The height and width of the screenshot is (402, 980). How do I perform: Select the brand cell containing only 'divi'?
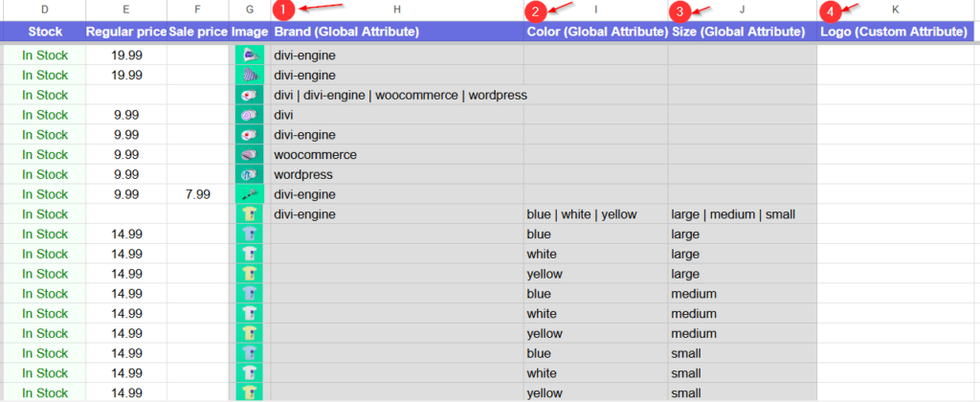[397, 115]
